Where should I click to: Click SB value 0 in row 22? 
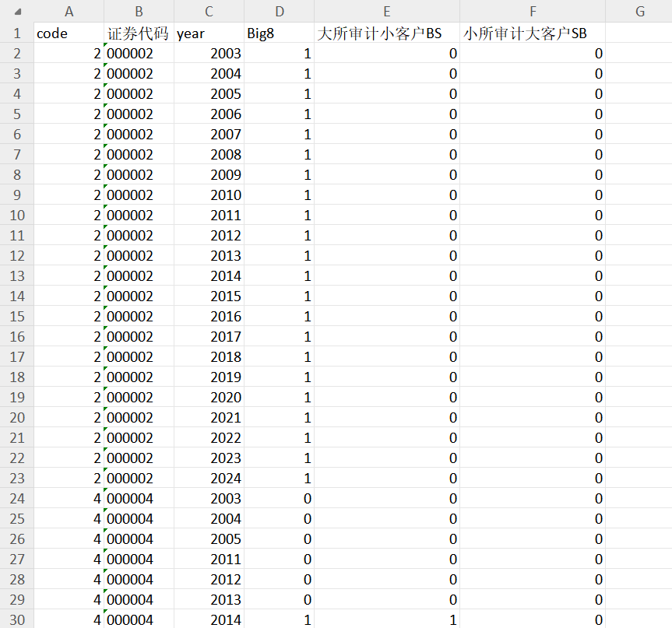click(533, 458)
